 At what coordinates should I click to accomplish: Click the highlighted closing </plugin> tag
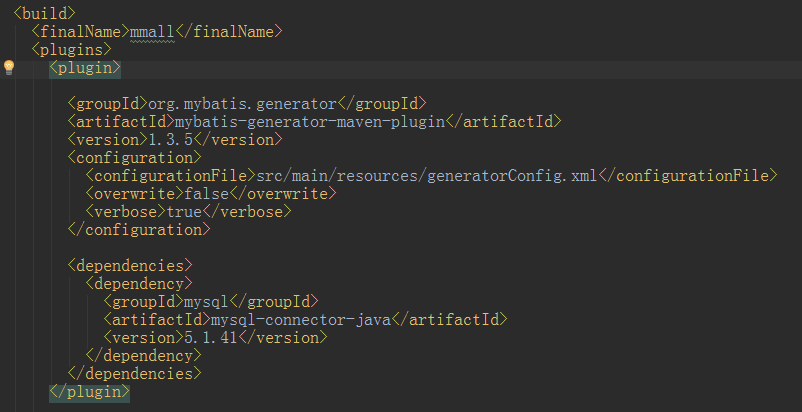(x=90, y=392)
